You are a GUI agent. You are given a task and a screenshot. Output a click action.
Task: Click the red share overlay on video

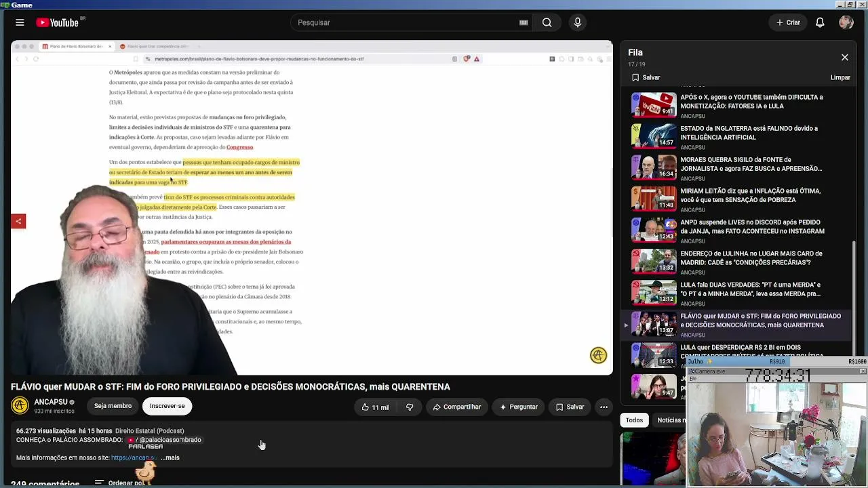pos(18,221)
